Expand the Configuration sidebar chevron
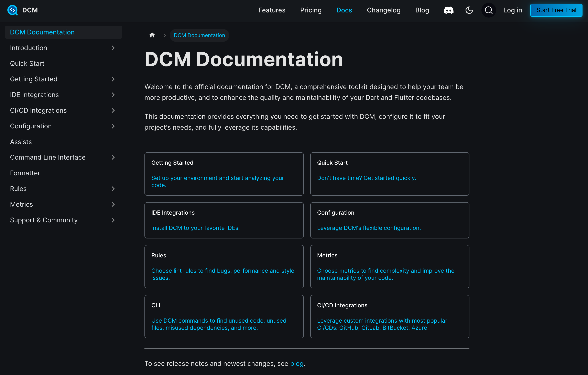The image size is (588, 375). pyautogui.click(x=113, y=126)
